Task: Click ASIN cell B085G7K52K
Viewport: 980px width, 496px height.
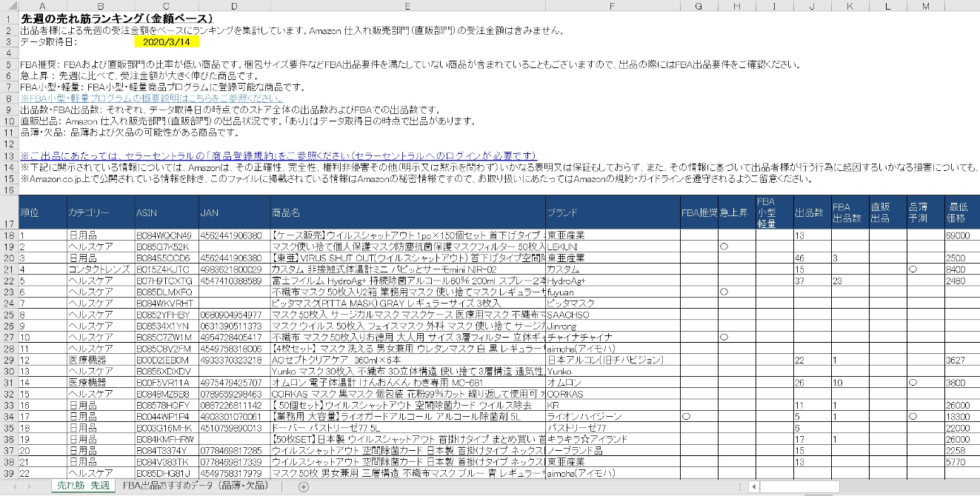Action: pos(166,247)
